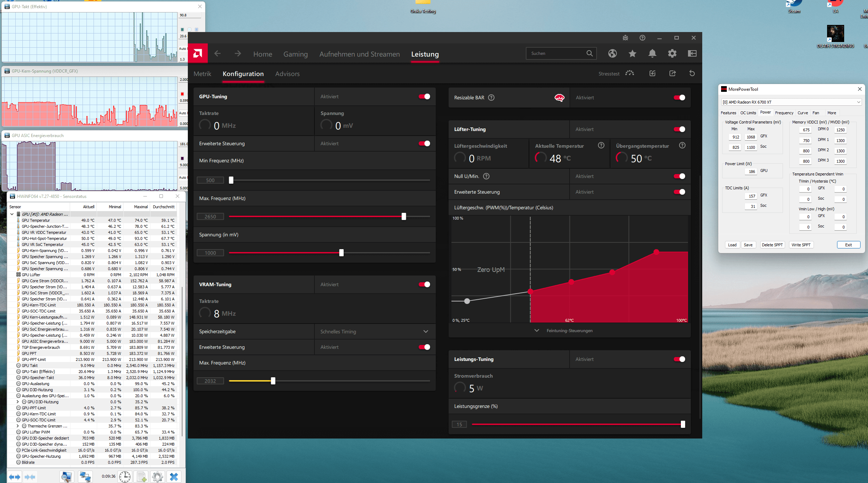The image size is (868, 483).
Task: Click HWiNFO reset clock icon
Action: pos(125,477)
